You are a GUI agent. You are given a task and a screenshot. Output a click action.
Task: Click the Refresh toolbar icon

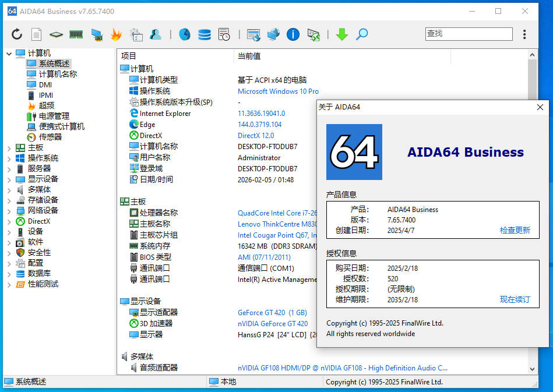point(17,34)
